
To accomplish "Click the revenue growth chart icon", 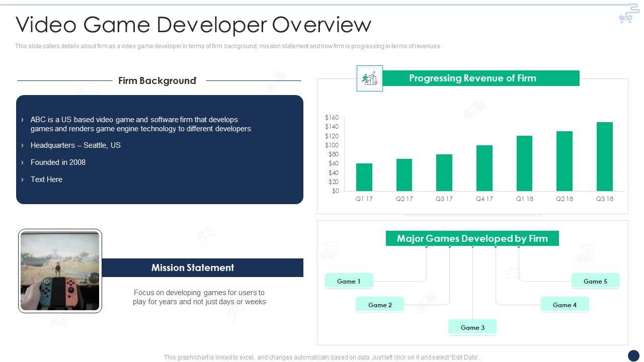I will coord(370,78).
